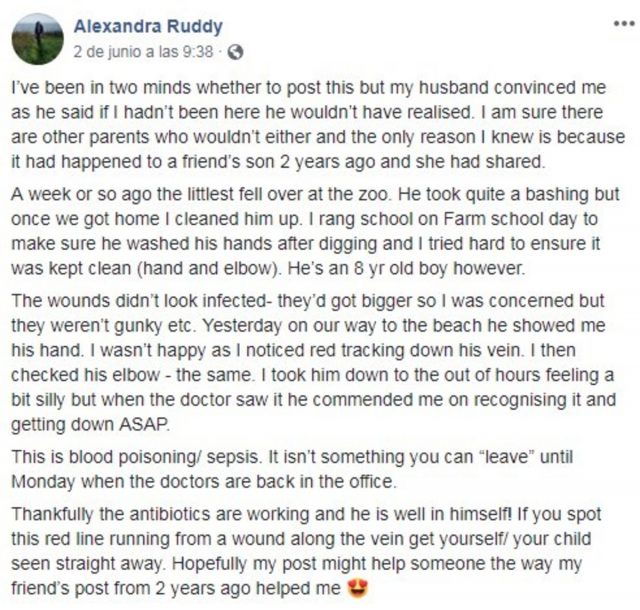This screenshot has height=610, width=640.
Task: Open Alexandra Ruddy's profile picture
Action: (38, 40)
